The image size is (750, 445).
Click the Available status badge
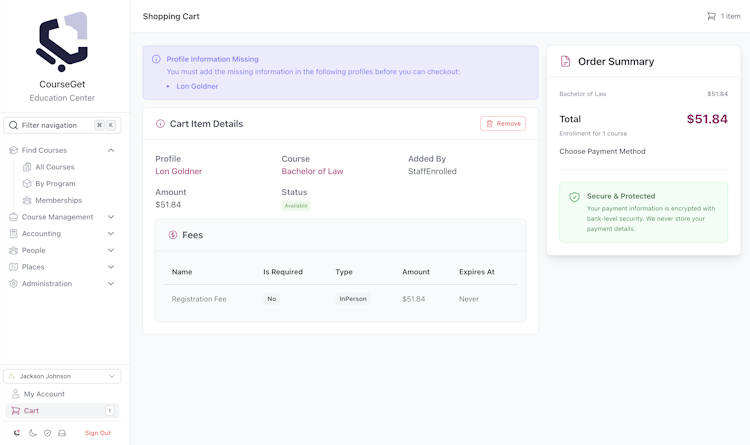(x=296, y=206)
